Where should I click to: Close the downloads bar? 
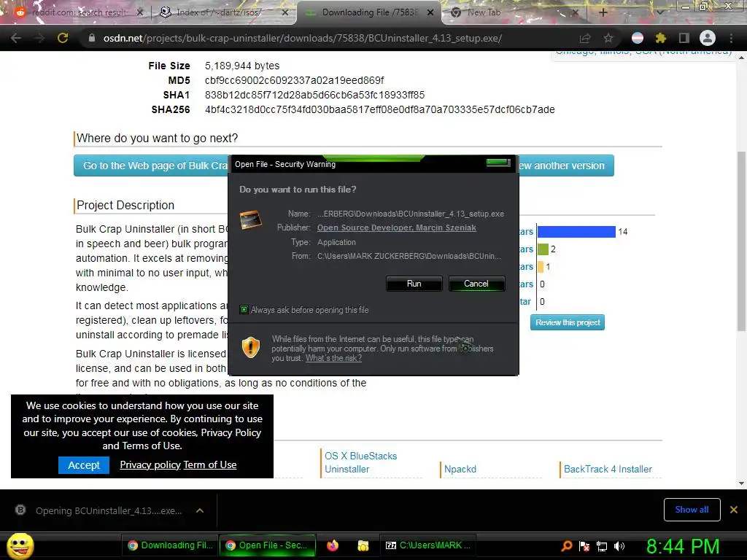pyautogui.click(x=734, y=510)
